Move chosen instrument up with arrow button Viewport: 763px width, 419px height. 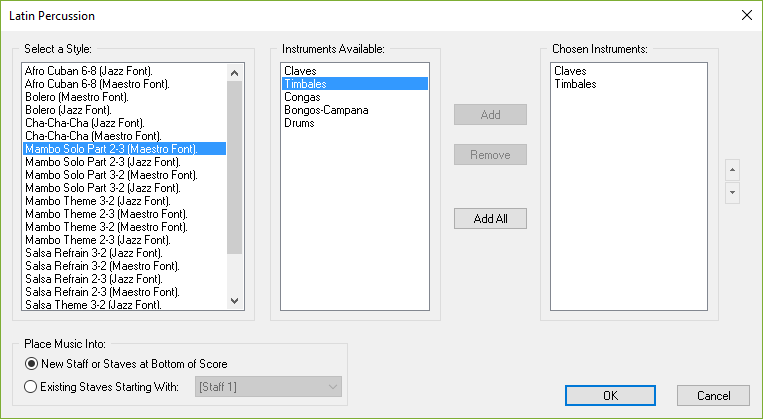point(732,170)
